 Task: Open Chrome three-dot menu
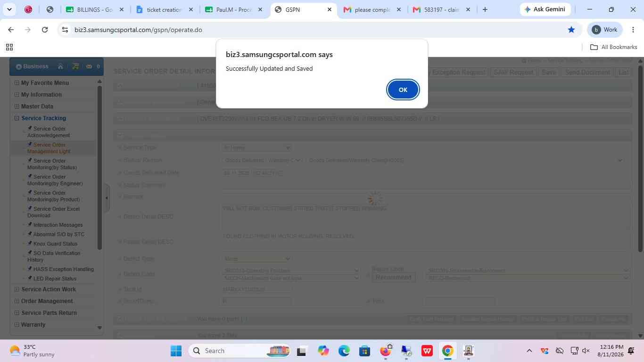(633, 30)
